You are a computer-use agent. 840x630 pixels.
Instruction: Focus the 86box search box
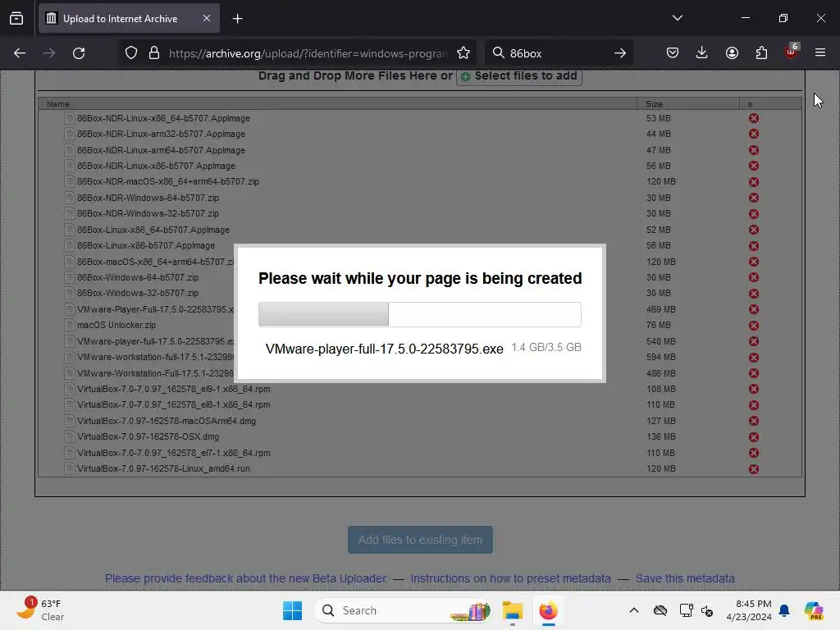coord(557,53)
